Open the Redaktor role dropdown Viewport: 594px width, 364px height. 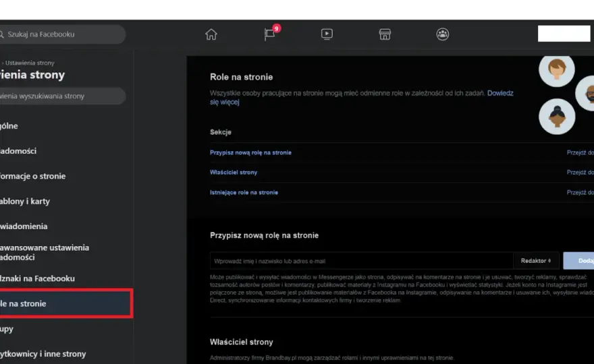pyautogui.click(x=536, y=261)
